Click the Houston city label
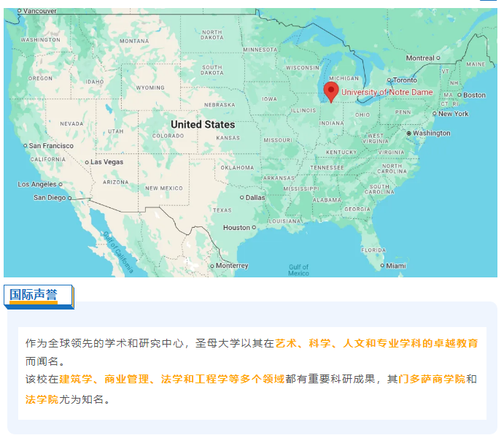The width and height of the screenshot is (504, 438). (x=236, y=227)
